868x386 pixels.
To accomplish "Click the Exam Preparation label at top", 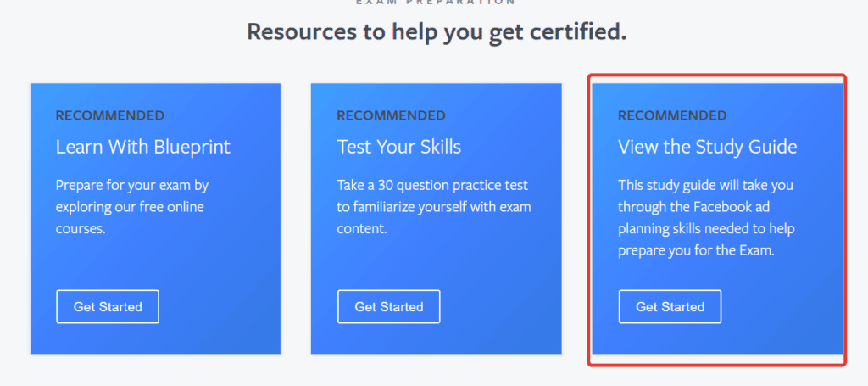I will tap(435, 3).
